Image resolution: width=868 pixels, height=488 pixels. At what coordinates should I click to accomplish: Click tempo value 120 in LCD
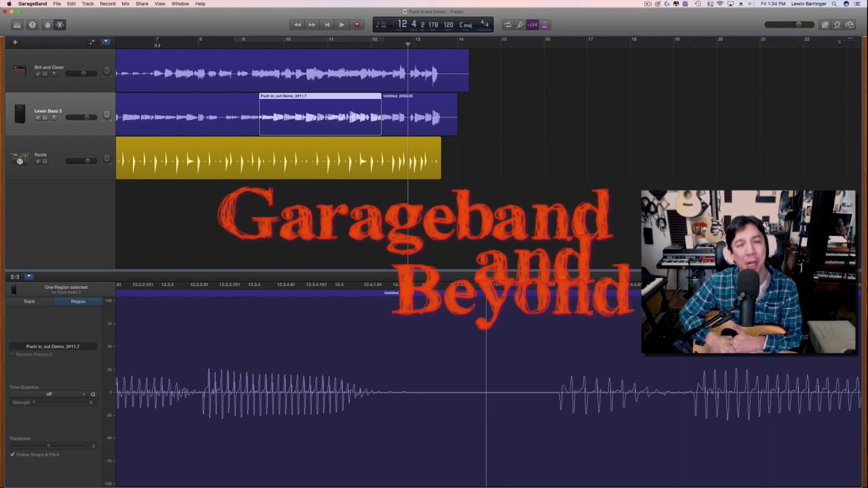pos(448,25)
